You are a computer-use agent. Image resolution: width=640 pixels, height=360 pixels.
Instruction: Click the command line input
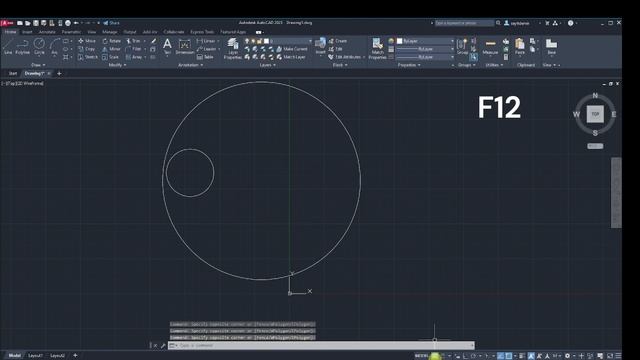pos(322,345)
